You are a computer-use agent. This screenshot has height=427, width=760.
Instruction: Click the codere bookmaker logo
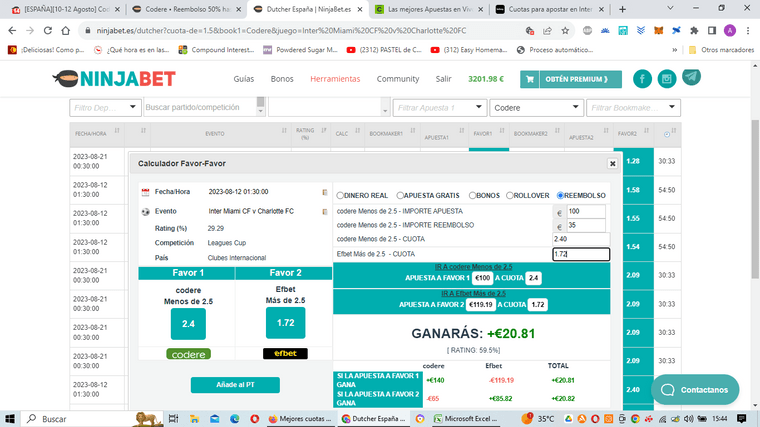coord(188,354)
